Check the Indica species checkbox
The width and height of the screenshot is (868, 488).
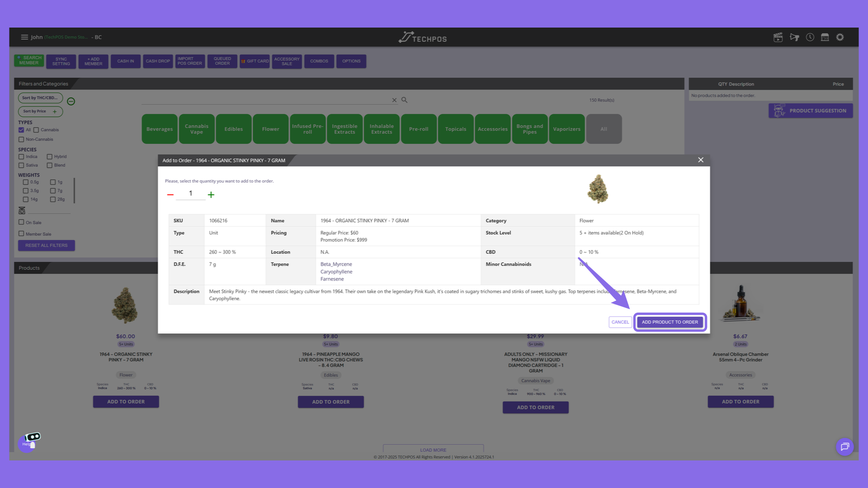[21, 157]
